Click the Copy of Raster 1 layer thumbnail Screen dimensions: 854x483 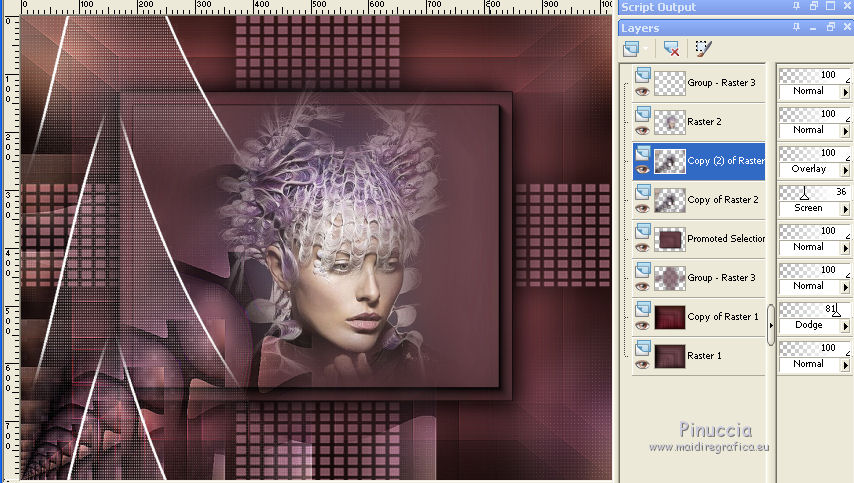coord(669,317)
